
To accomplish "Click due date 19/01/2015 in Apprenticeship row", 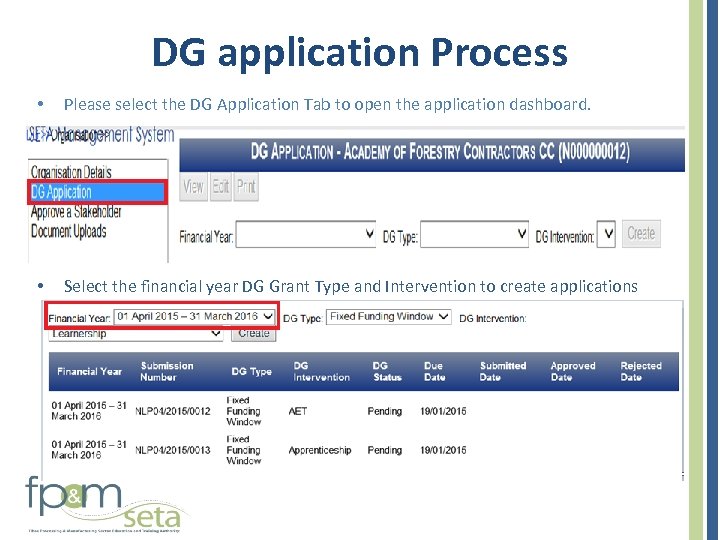I will (443, 450).
